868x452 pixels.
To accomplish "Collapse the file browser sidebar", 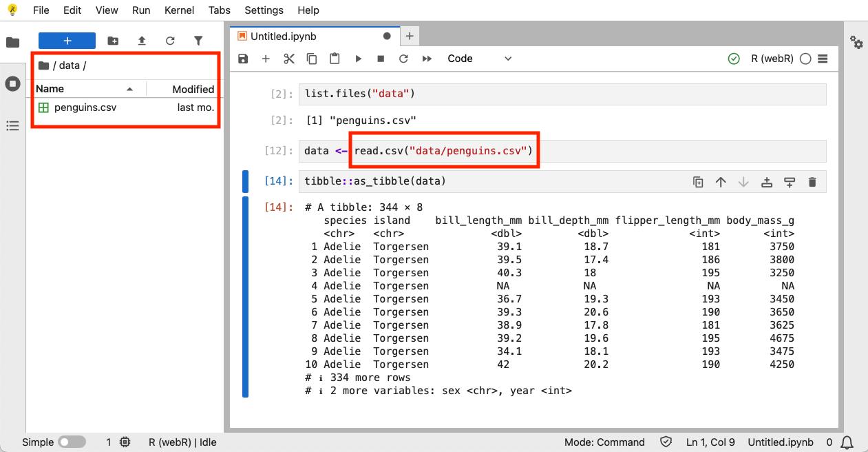I will tap(11, 41).
